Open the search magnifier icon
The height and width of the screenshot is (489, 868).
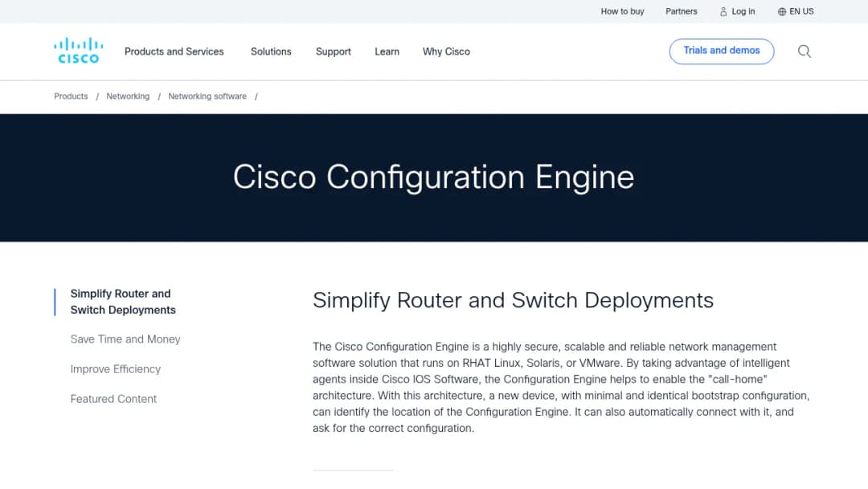tap(805, 51)
